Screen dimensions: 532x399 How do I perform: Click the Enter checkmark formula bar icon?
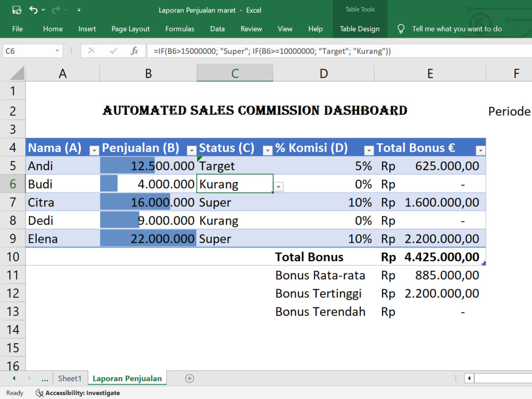pyautogui.click(x=113, y=51)
